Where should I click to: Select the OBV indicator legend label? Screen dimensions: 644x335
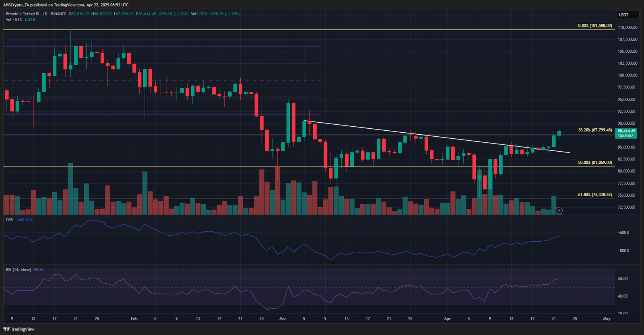10,220
